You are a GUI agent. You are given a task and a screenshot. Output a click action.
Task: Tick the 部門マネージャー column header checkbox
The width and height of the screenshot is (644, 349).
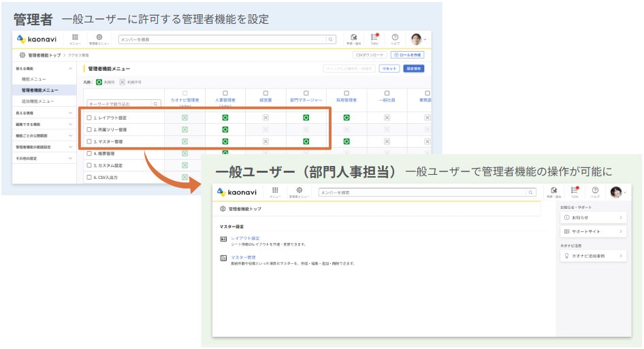(x=306, y=93)
